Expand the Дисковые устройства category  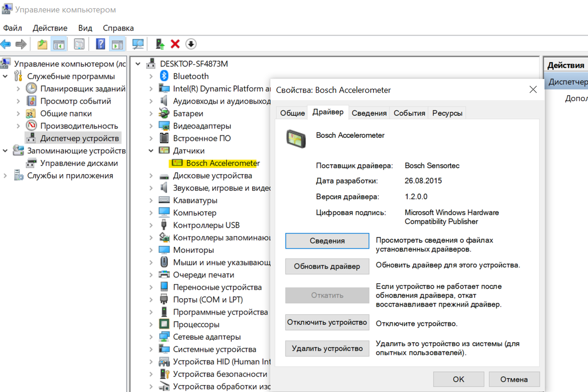pyautogui.click(x=151, y=176)
